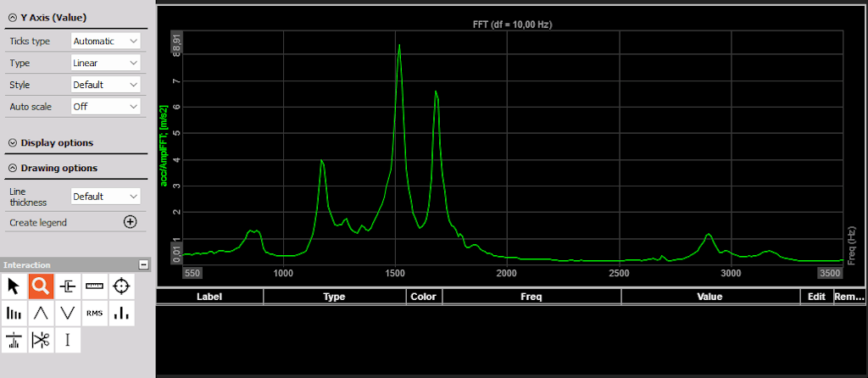Viewport: 868px width, 378px height.
Task: Select the scissors cut tool
Action: tap(41, 340)
